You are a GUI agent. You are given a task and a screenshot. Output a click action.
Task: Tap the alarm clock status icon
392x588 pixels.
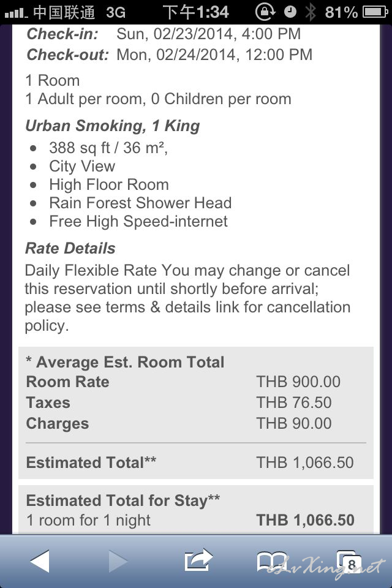point(290,12)
